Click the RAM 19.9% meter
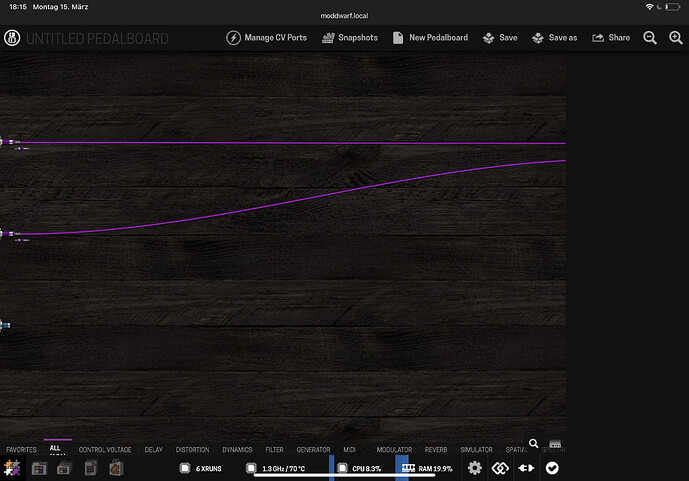The width and height of the screenshot is (689, 481). (435, 469)
